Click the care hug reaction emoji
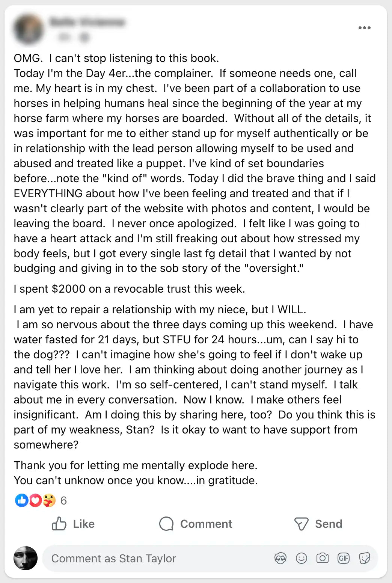 tap(49, 500)
